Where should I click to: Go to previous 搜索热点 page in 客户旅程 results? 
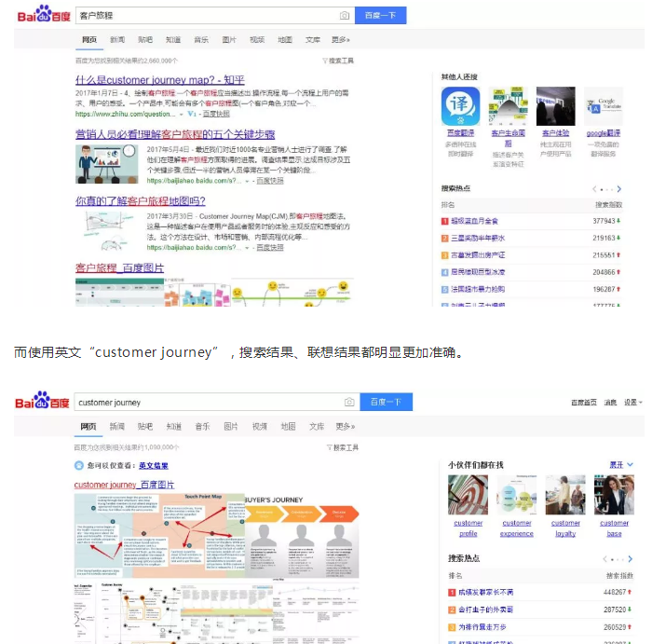(594, 189)
